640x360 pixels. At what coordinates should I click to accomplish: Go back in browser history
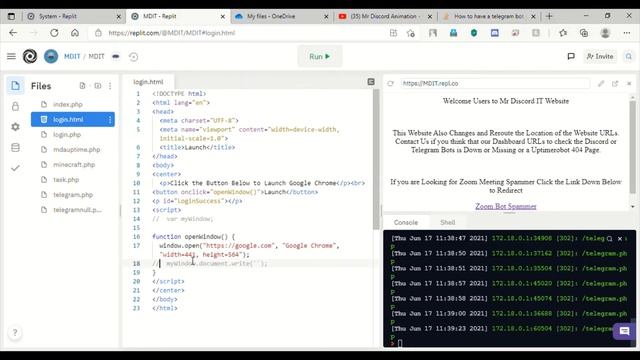click(13, 33)
